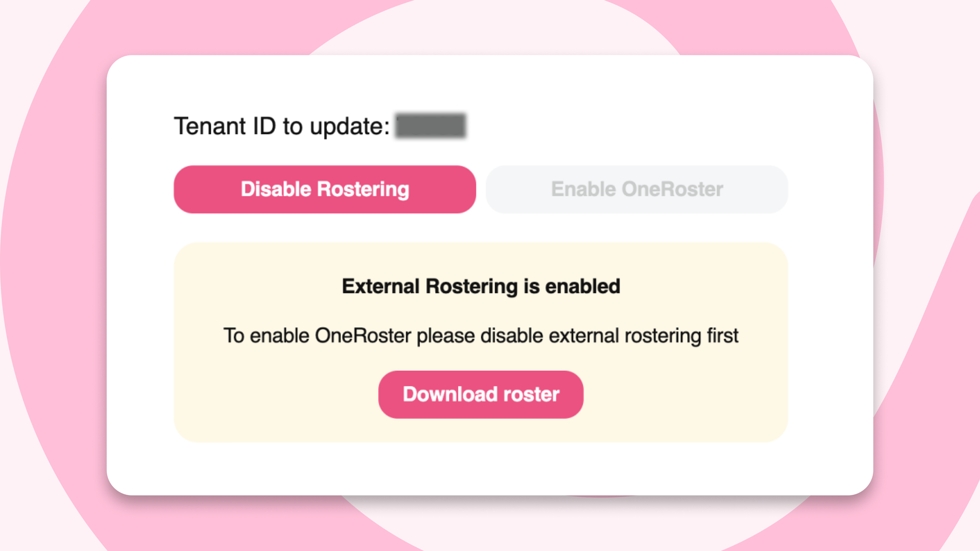Viewport: 980px width, 551px height.
Task: Disable rostering using the pink button
Action: (x=324, y=189)
